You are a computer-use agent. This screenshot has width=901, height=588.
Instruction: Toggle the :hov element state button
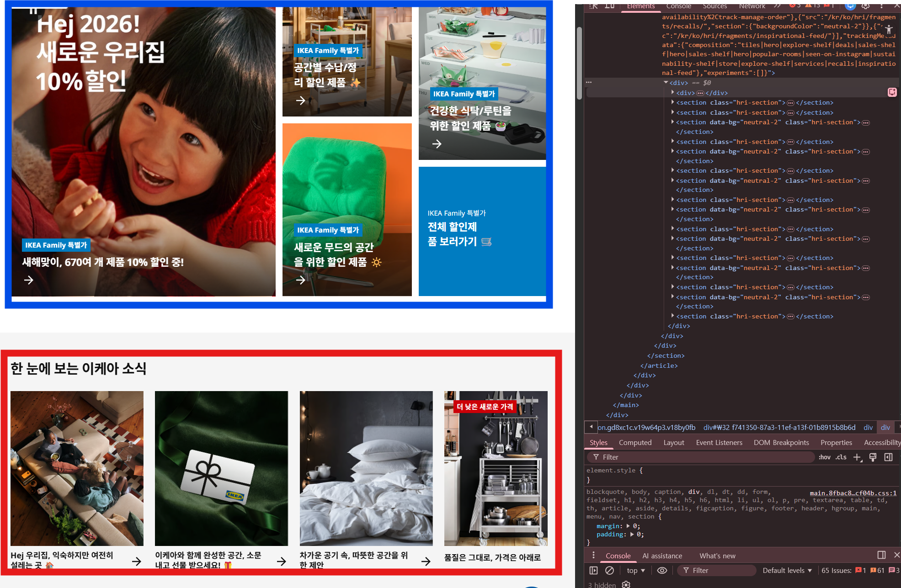tap(824, 457)
